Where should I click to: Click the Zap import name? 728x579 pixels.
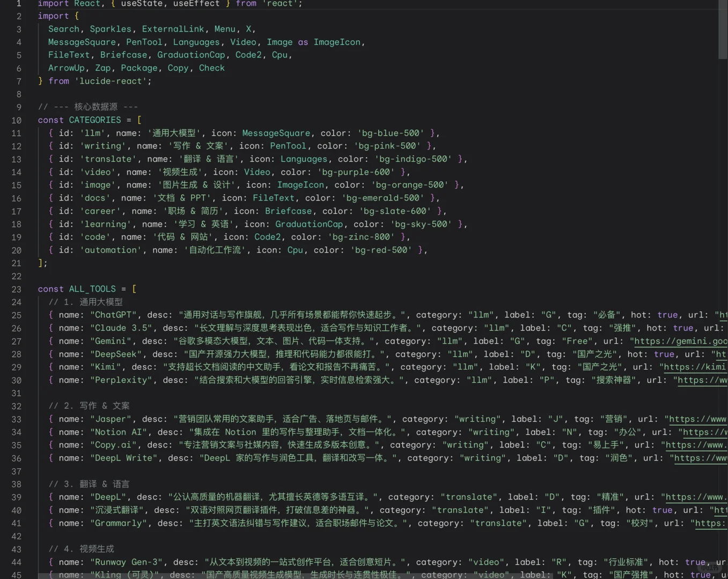pos(102,68)
